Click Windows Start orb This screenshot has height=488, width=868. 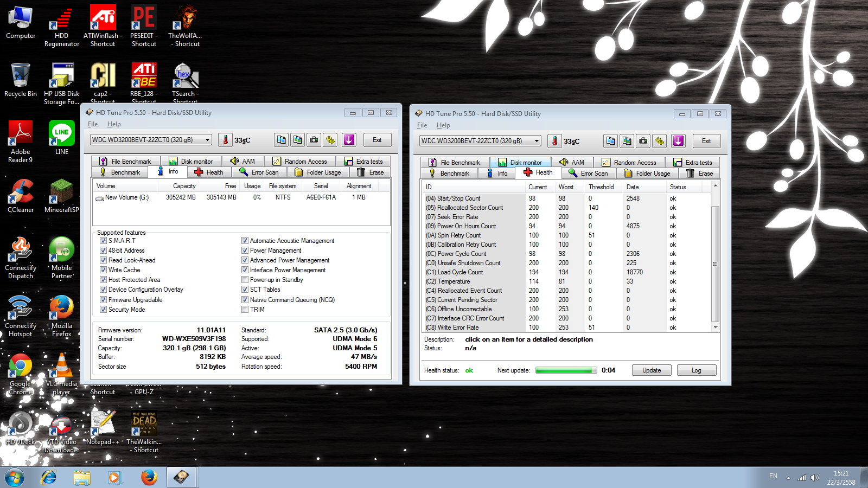click(x=15, y=478)
